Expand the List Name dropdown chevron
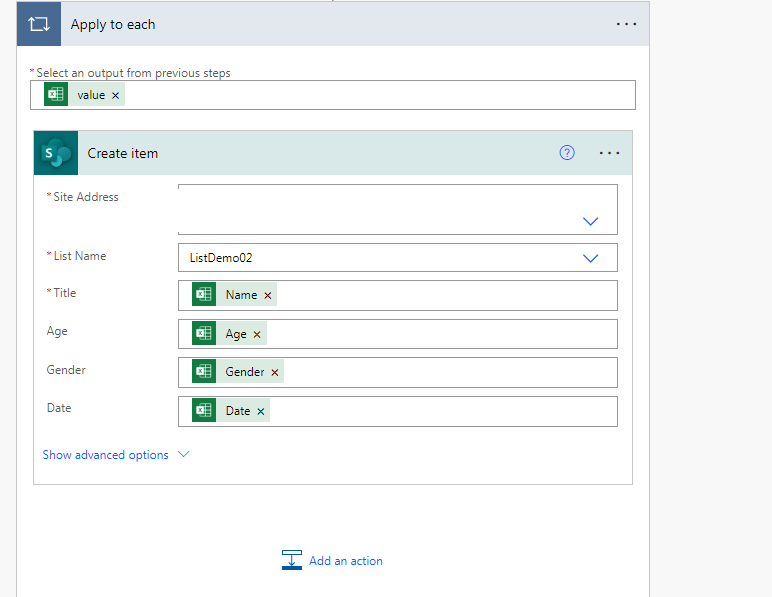The image size is (772, 597). [590, 258]
